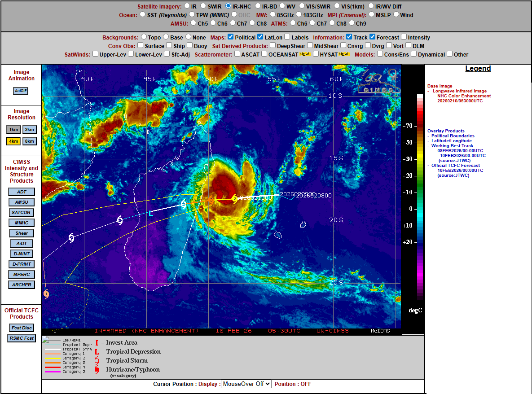The height and width of the screenshot is (394, 532).
Task: Choose VIS(1km) imagery radio button
Action: pyautogui.click(x=337, y=6)
